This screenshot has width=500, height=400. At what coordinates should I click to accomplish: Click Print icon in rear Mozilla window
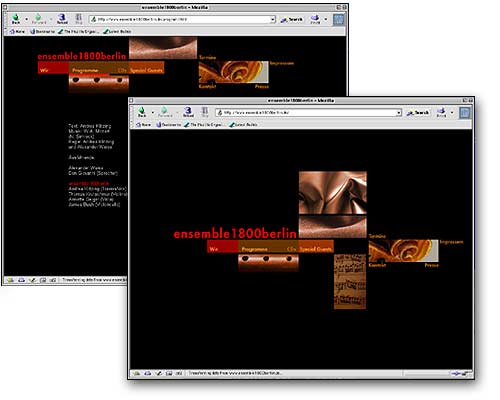tap(315, 19)
